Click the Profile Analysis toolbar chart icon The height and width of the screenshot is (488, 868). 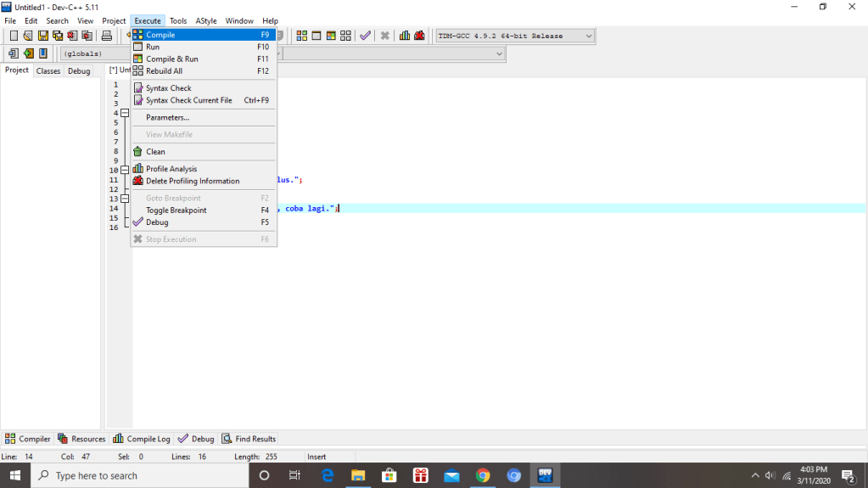pyautogui.click(x=405, y=36)
